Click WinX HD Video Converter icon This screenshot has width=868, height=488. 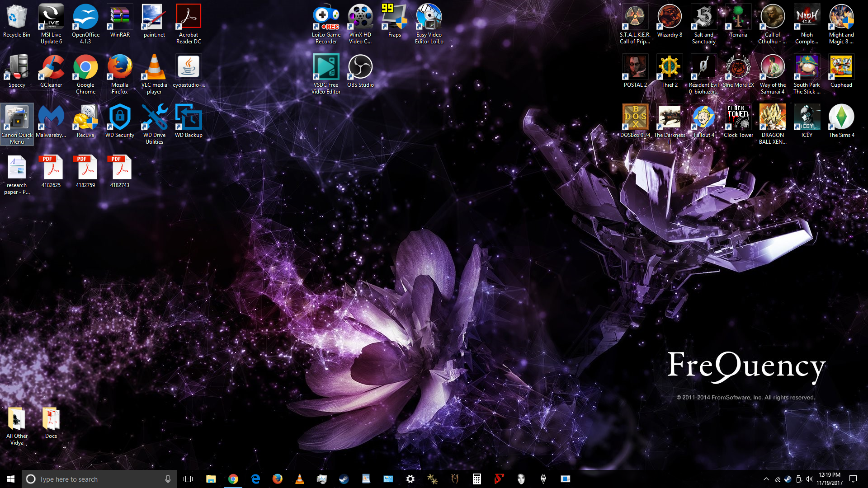tap(360, 24)
